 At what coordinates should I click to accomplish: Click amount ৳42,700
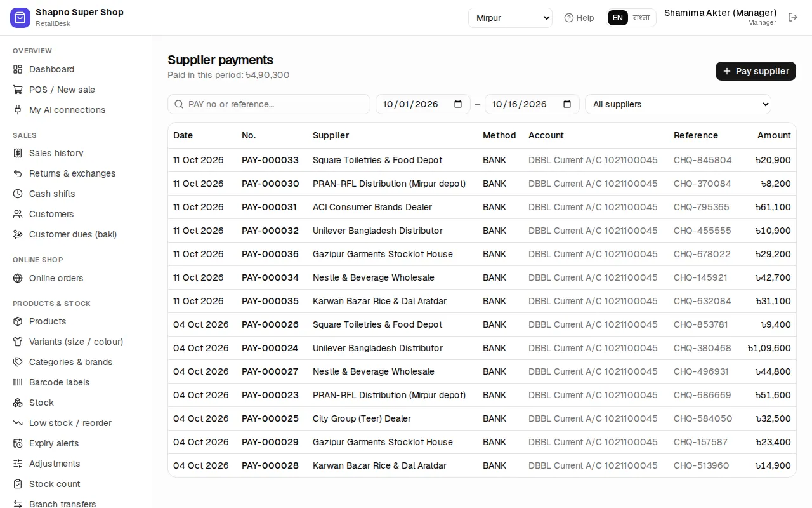click(x=773, y=277)
